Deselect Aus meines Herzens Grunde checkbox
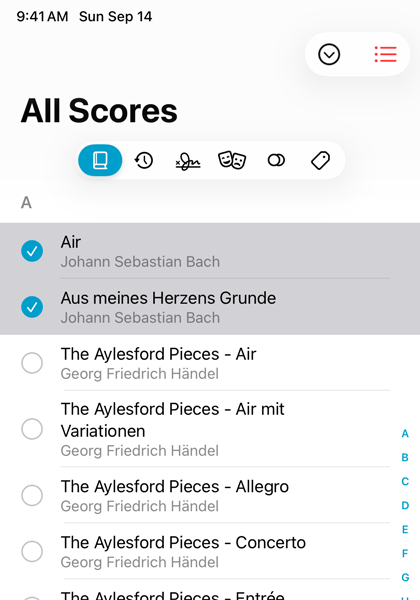Image resolution: width=420 pixels, height=600 pixels. [x=32, y=307]
